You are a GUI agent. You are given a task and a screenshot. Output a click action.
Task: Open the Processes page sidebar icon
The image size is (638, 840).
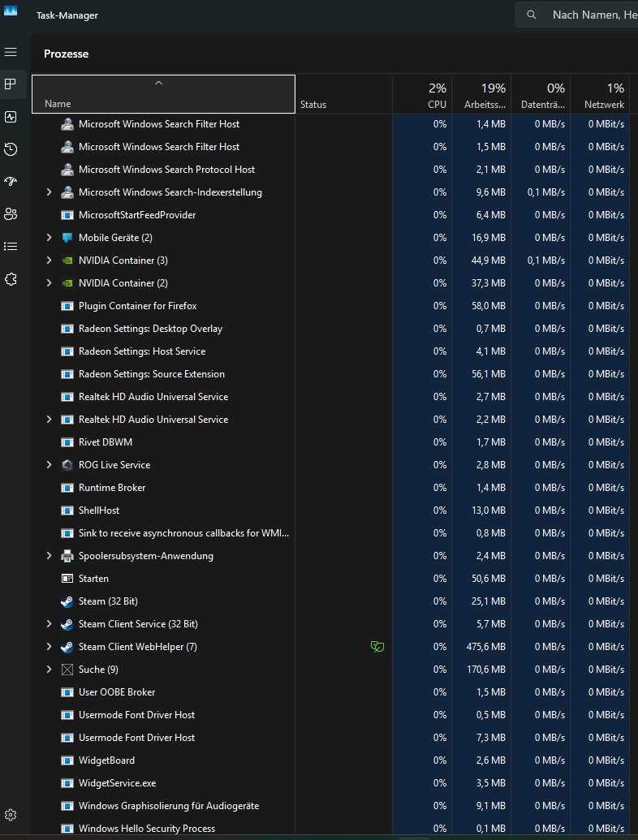(x=11, y=84)
